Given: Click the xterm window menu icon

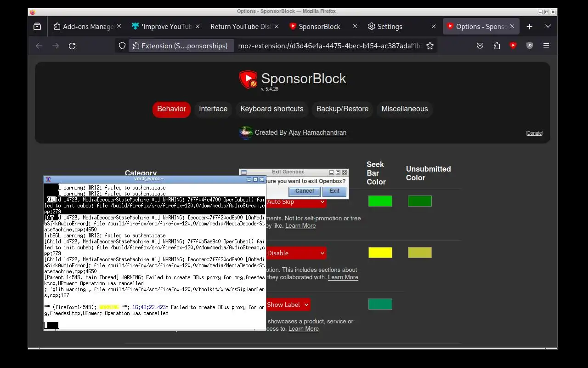Looking at the screenshot, I should tap(48, 179).
